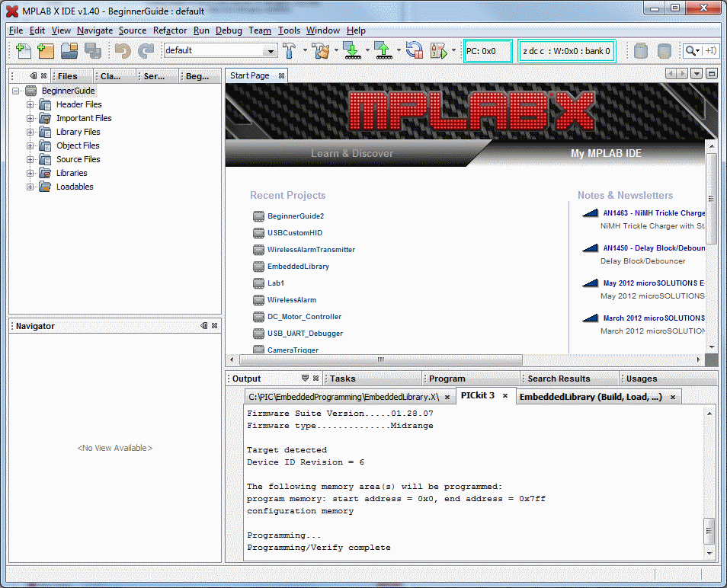Close the Output panel
This screenshot has width=727, height=588.
click(x=315, y=378)
